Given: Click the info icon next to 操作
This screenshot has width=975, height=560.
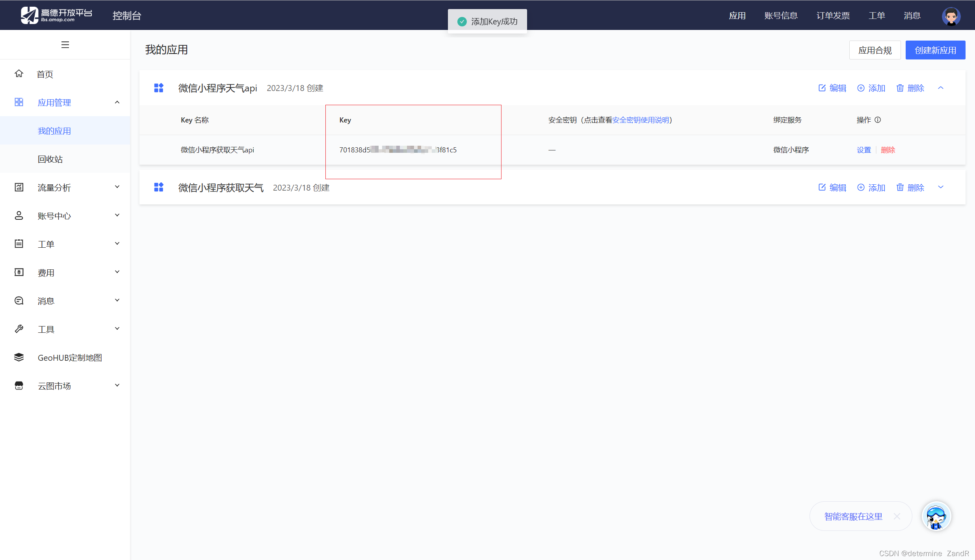Looking at the screenshot, I should (x=878, y=120).
